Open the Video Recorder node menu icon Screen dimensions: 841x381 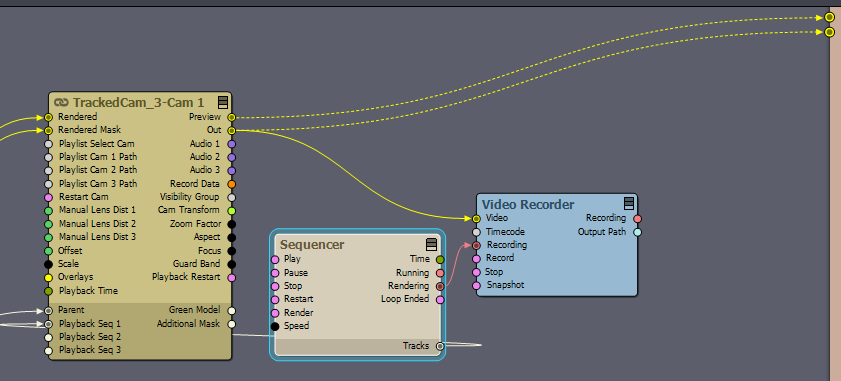(629, 203)
